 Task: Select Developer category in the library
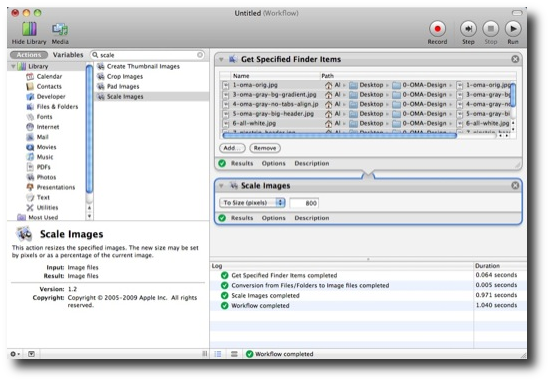[x=51, y=97]
